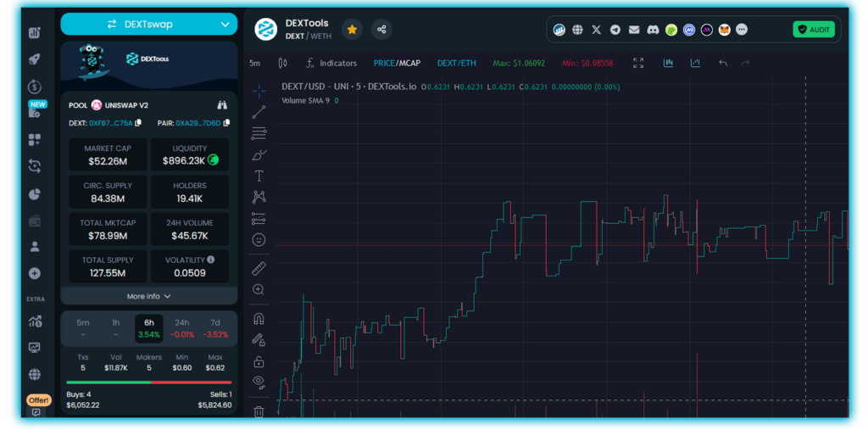Click the trash remove drawings icon
This screenshot has width=868, height=430.
259,411
